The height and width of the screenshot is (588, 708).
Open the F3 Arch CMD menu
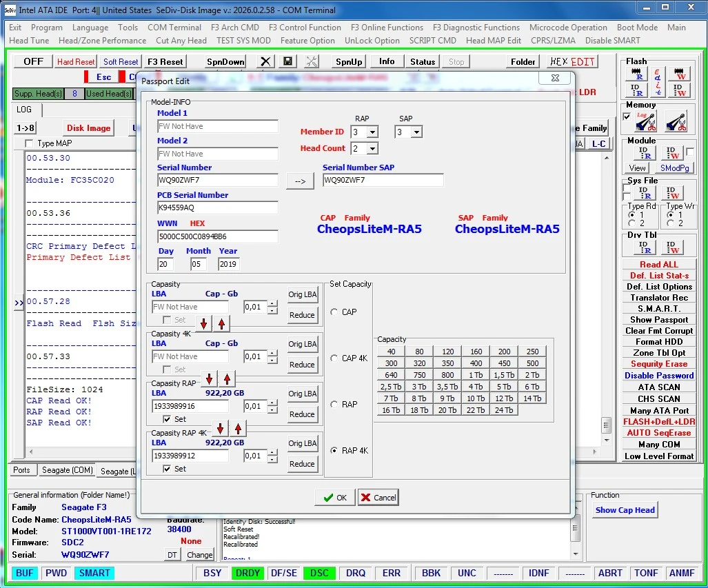click(x=235, y=28)
